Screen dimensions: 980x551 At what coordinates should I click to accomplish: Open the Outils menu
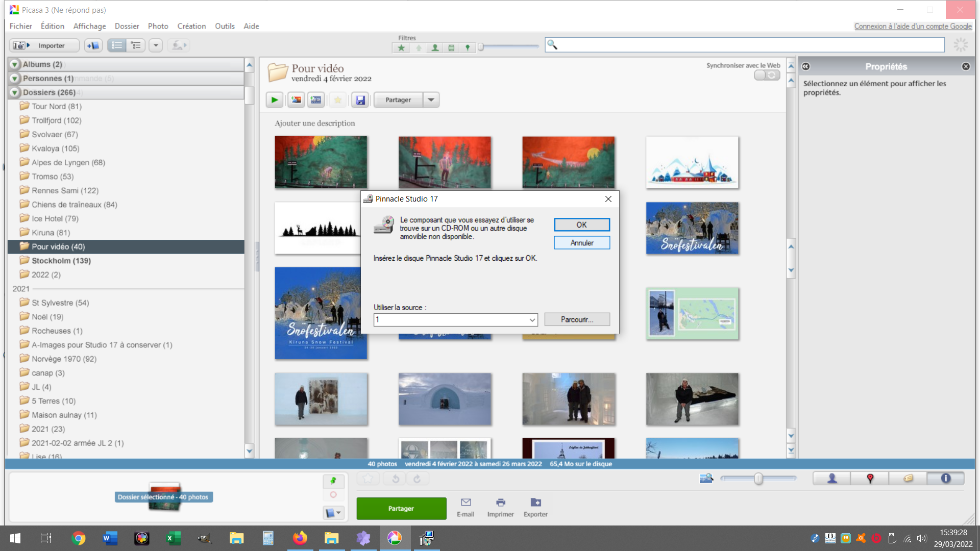[225, 26]
